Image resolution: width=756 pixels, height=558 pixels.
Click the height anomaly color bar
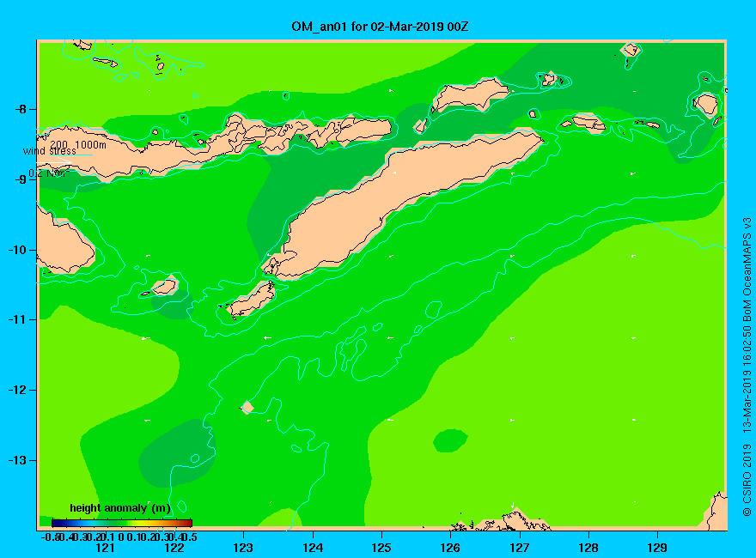coord(122,523)
